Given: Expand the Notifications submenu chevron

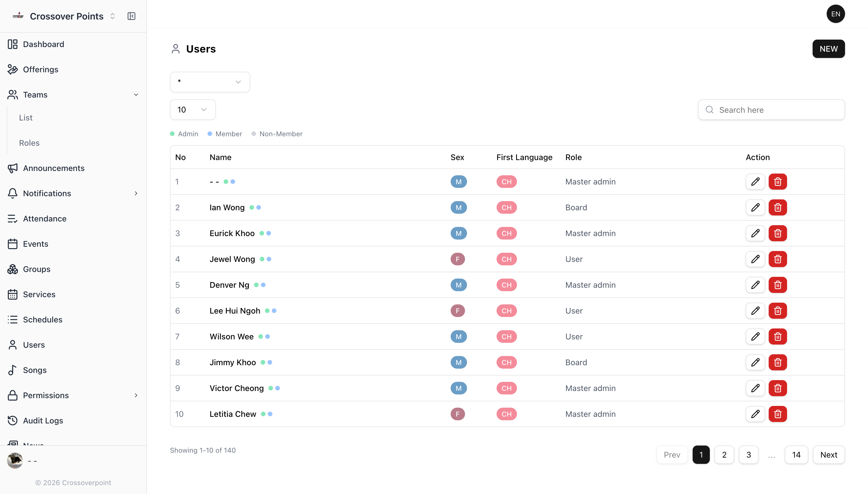Looking at the screenshot, I should pos(136,193).
